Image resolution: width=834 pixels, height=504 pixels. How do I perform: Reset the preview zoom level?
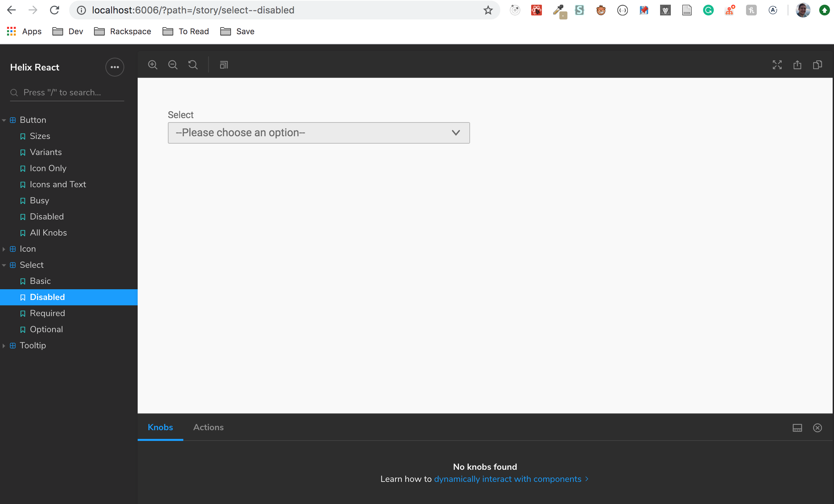pyautogui.click(x=193, y=65)
